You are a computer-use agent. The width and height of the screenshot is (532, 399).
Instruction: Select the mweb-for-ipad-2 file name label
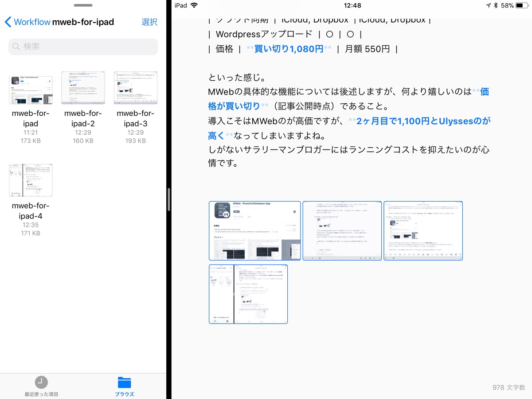coord(83,118)
